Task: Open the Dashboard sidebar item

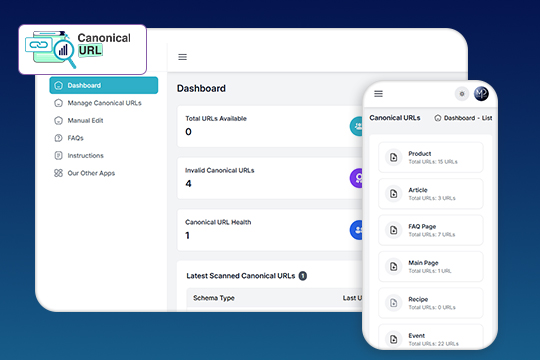Action: pos(104,85)
